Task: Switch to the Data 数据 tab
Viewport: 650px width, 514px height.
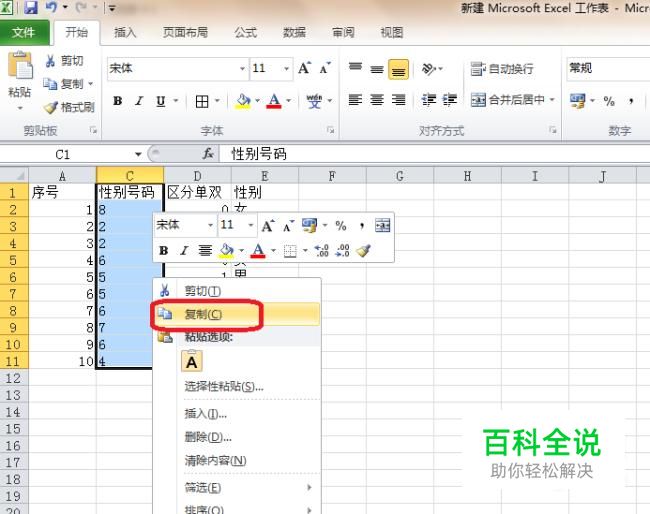Action: 294,32
